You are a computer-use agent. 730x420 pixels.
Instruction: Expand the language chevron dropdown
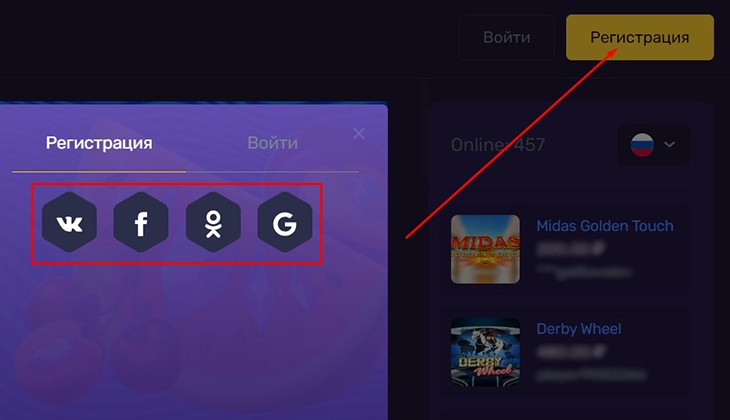click(x=669, y=144)
